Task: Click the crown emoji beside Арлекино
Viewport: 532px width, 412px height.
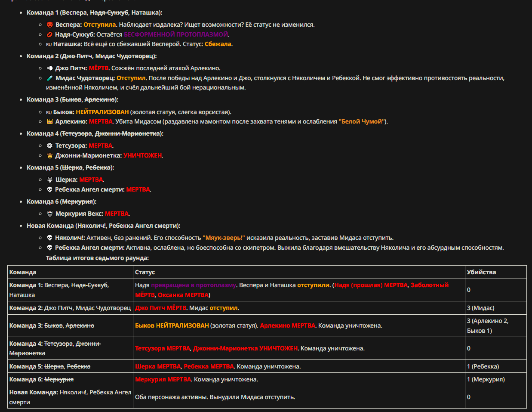Action: [x=49, y=121]
